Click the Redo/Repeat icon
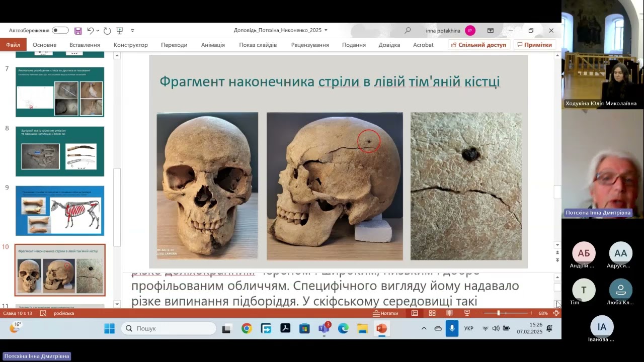 coord(107,31)
